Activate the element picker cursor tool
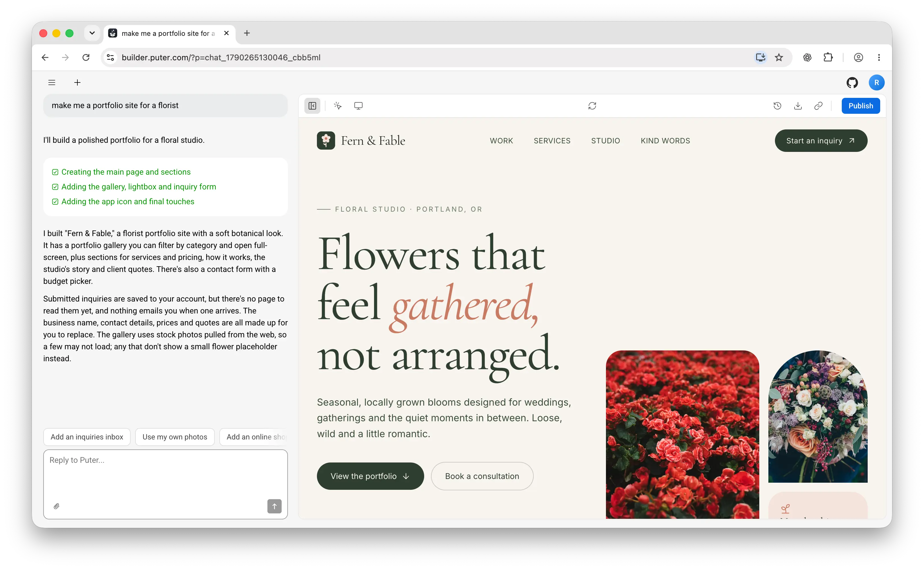This screenshot has height=570, width=924. pyautogui.click(x=337, y=106)
